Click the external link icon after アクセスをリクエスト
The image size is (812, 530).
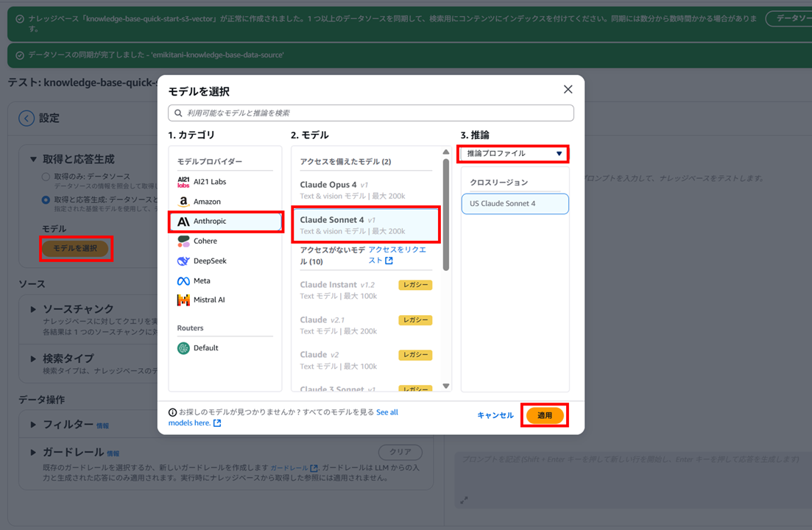pos(389,261)
